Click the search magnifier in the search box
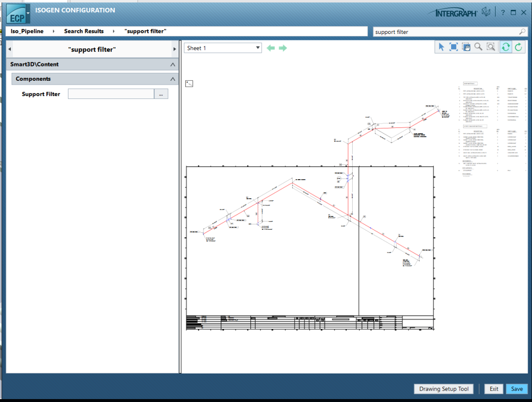Viewport: 532px width, 402px height. [x=522, y=32]
